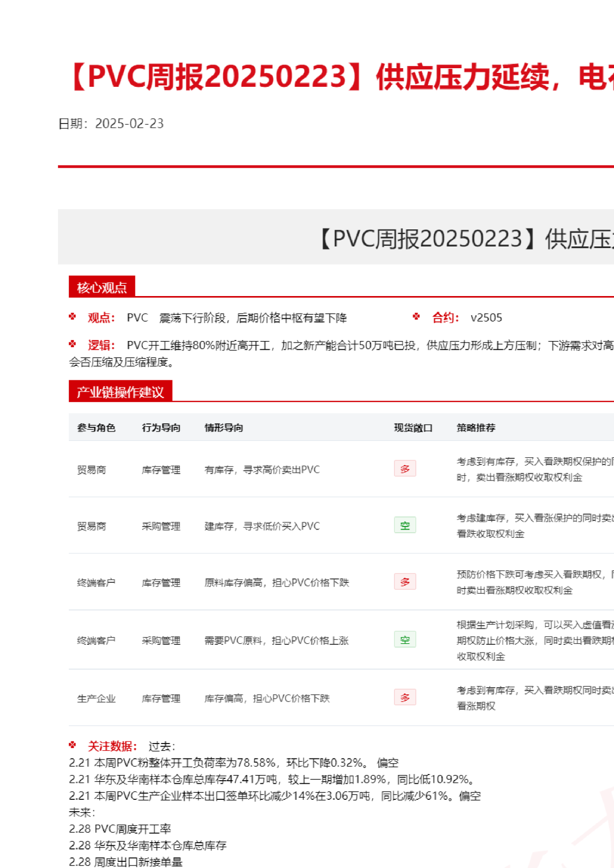The height and width of the screenshot is (868, 614).
Task: Click the v2505 contract code
Action: pos(486,318)
